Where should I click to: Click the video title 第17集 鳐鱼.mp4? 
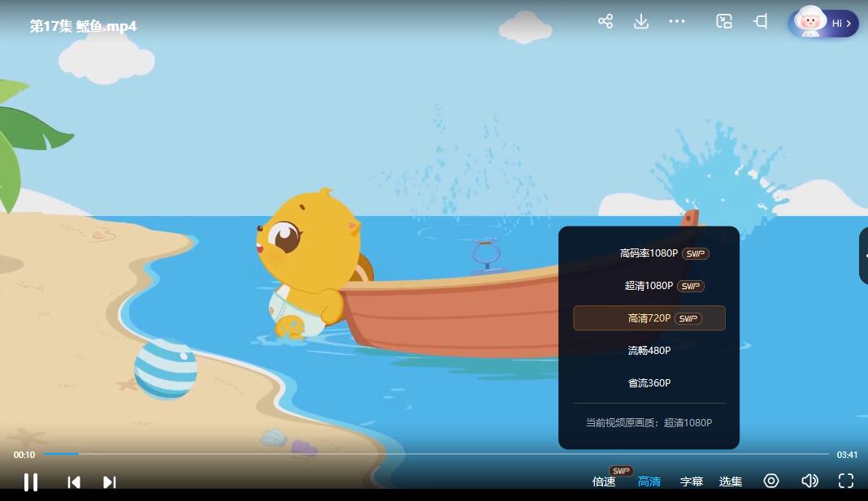tap(83, 26)
